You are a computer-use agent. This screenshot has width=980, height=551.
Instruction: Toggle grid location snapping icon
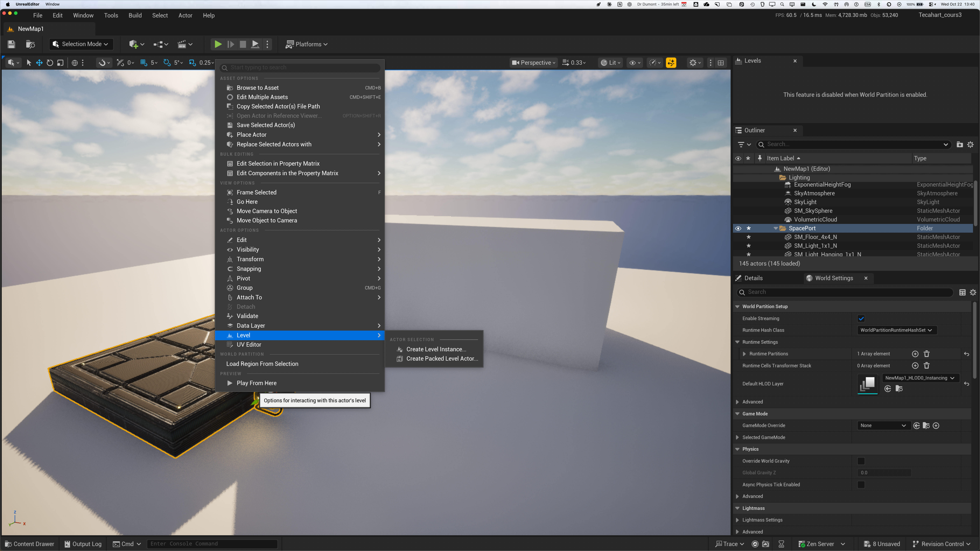(143, 63)
